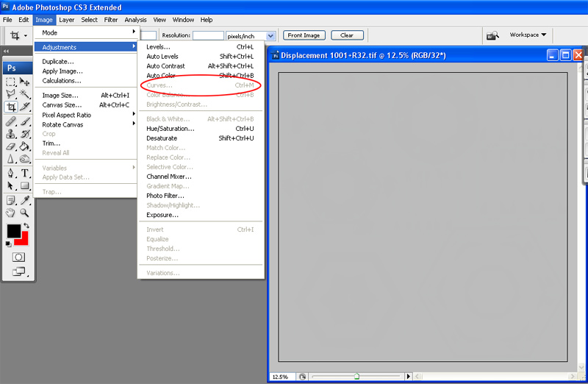This screenshot has height=384, width=588.
Task: Select the Eyedropper tool
Action: click(x=25, y=200)
